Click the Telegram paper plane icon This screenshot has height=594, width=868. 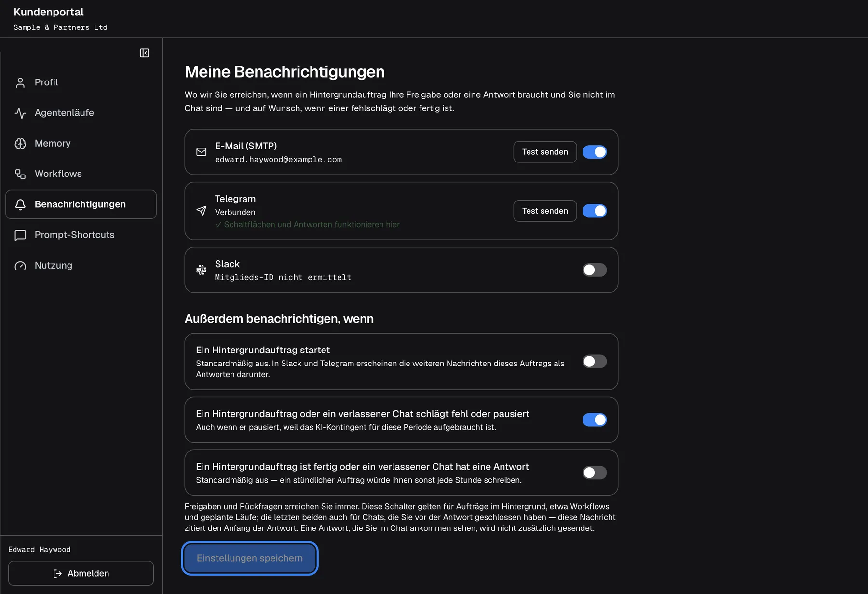[x=202, y=211]
